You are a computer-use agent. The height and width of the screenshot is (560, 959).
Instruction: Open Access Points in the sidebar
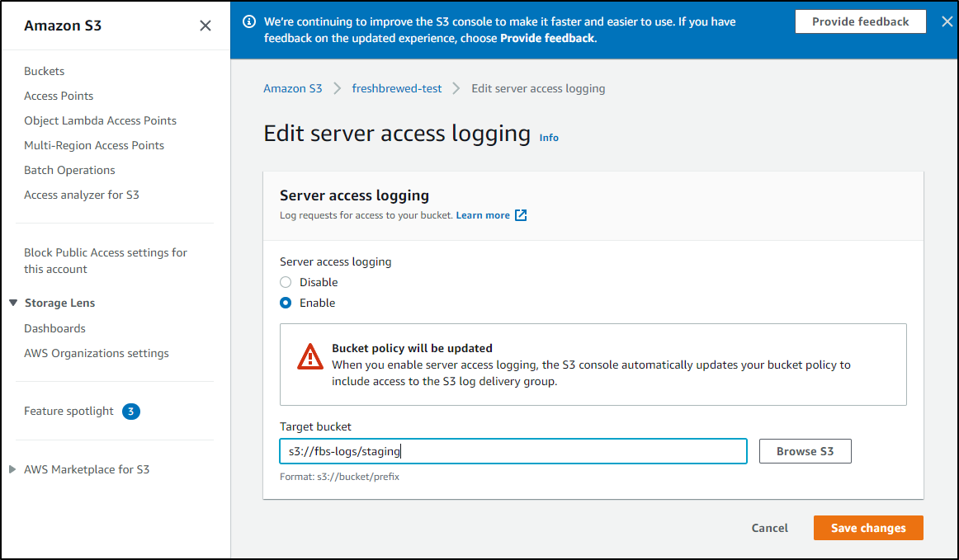(x=59, y=96)
